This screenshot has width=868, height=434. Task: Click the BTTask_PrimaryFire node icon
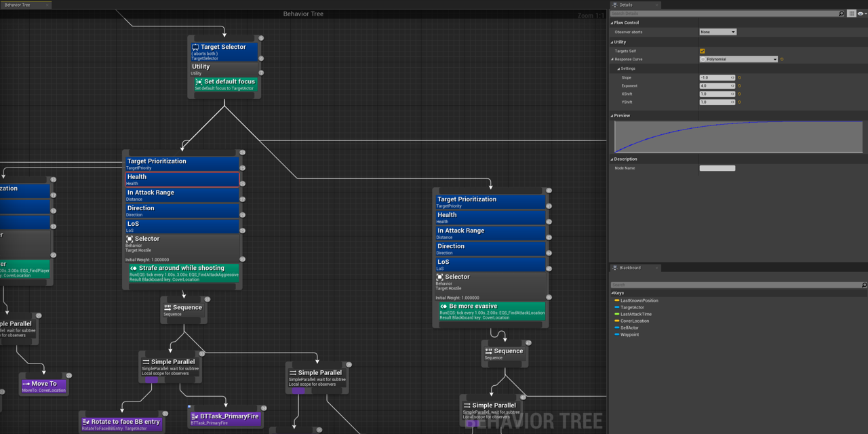point(194,414)
